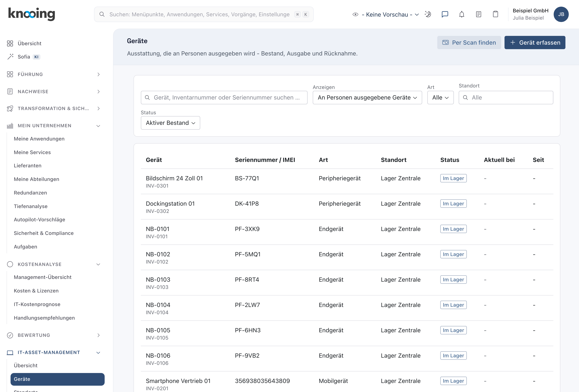The image size is (579, 392).
Task: Go to Lieferanten in sidebar
Action: [28, 166]
